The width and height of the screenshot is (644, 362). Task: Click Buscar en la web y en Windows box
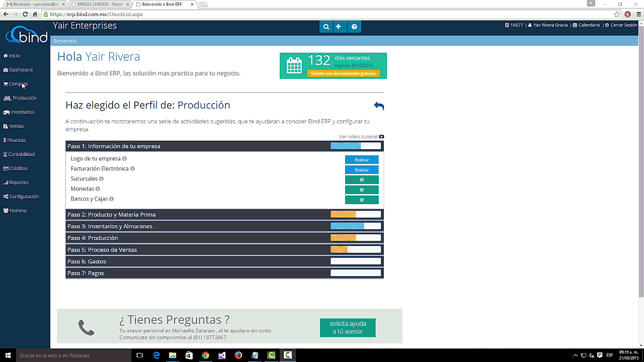click(x=74, y=355)
